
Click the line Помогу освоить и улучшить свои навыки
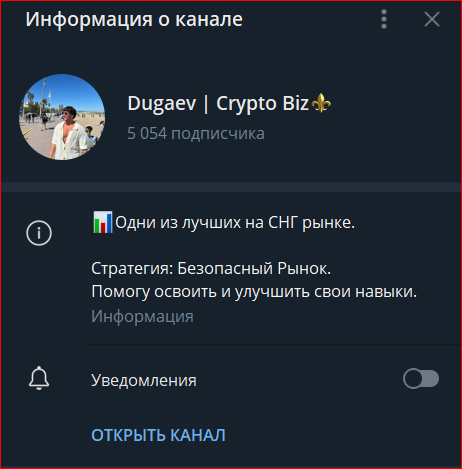(x=254, y=292)
